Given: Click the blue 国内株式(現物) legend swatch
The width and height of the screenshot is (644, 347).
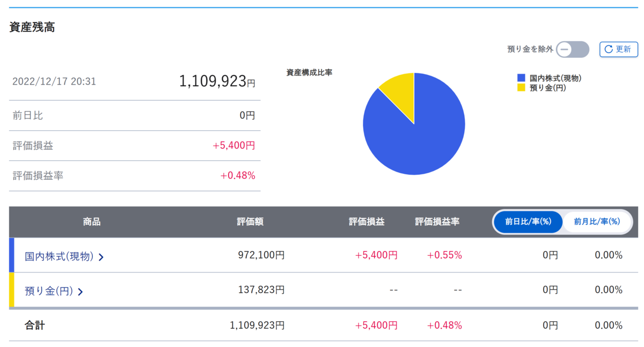Looking at the screenshot, I should tap(521, 78).
